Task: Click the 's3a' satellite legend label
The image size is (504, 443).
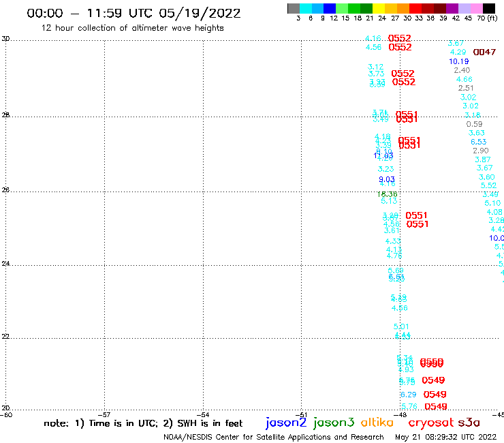Action: [469, 423]
